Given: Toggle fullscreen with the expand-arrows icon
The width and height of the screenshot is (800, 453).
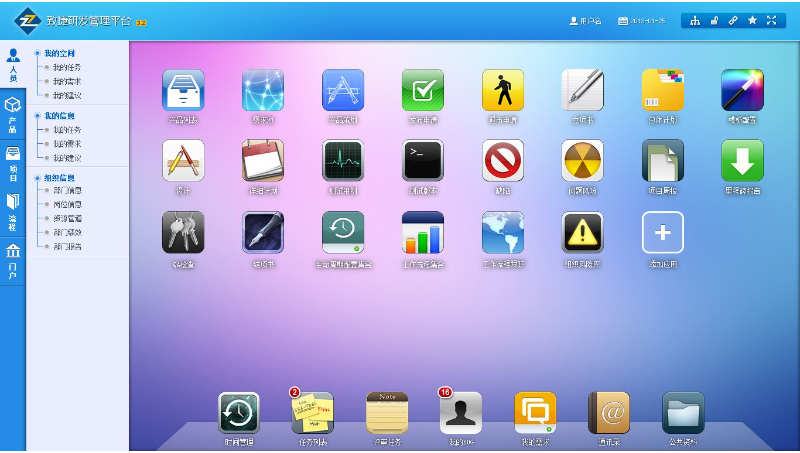Looking at the screenshot, I should pyautogui.click(x=771, y=20).
